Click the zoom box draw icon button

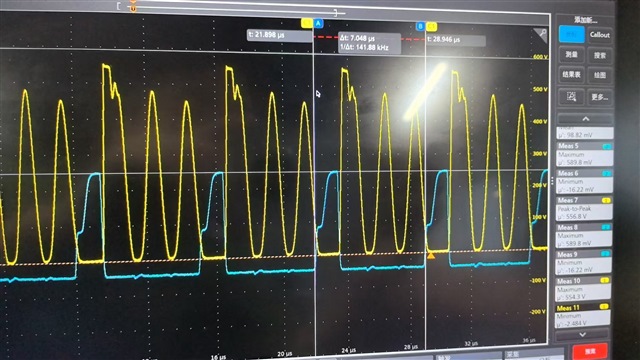click(x=571, y=97)
